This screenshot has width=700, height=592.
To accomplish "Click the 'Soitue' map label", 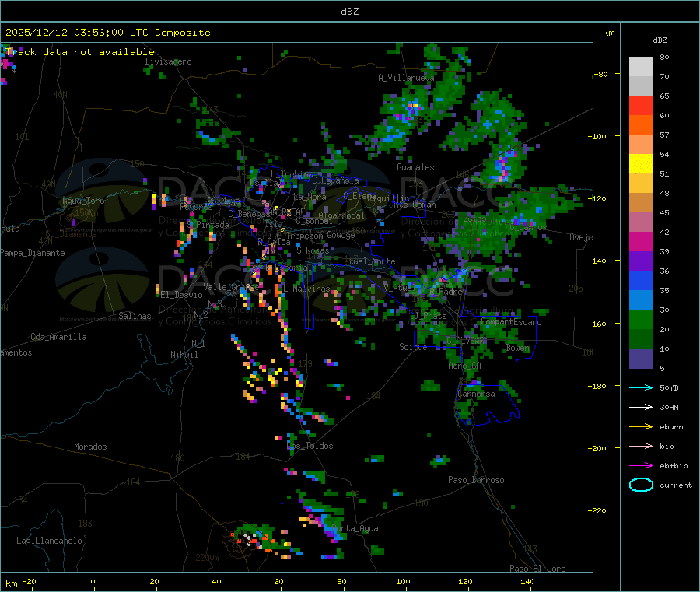I will point(413,347).
